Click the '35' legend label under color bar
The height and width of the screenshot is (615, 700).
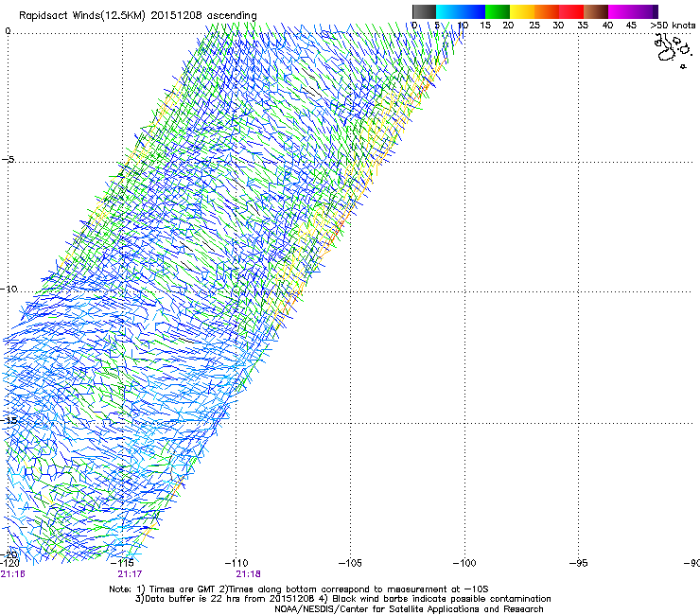tap(583, 26)
